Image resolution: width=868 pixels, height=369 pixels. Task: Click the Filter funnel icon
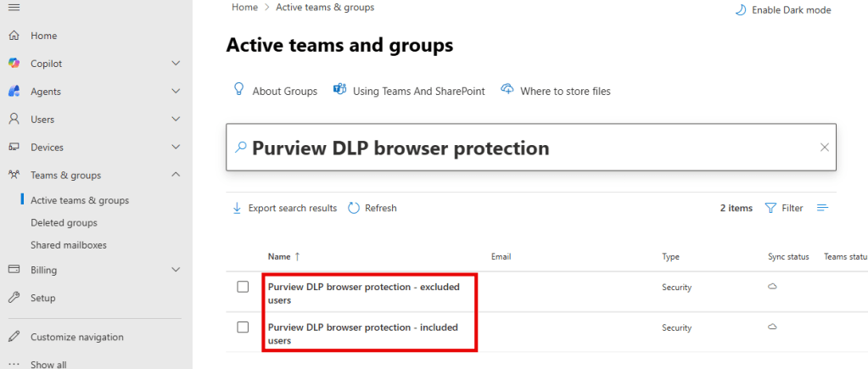tap(770, 208)
